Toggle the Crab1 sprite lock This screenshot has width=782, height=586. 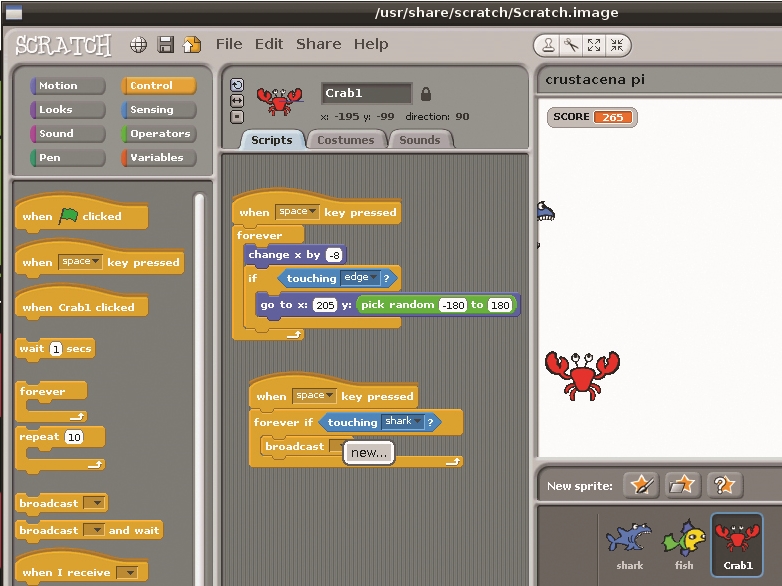(425, 94)
